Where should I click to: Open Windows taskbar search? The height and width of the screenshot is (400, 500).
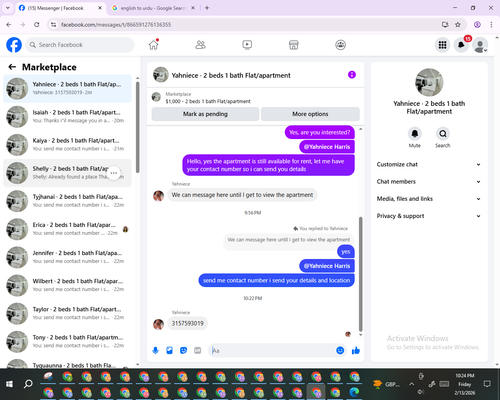pos(28,384)
